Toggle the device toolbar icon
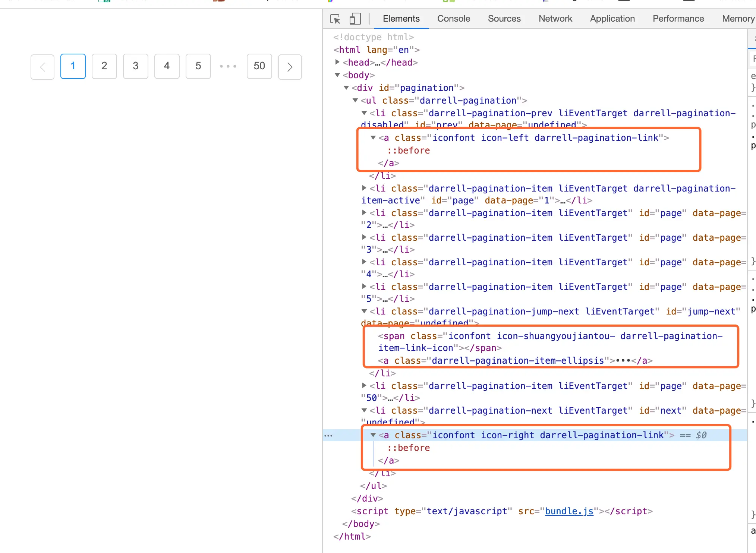The width and height of the screenshot is (756, 553). [355, 19]
